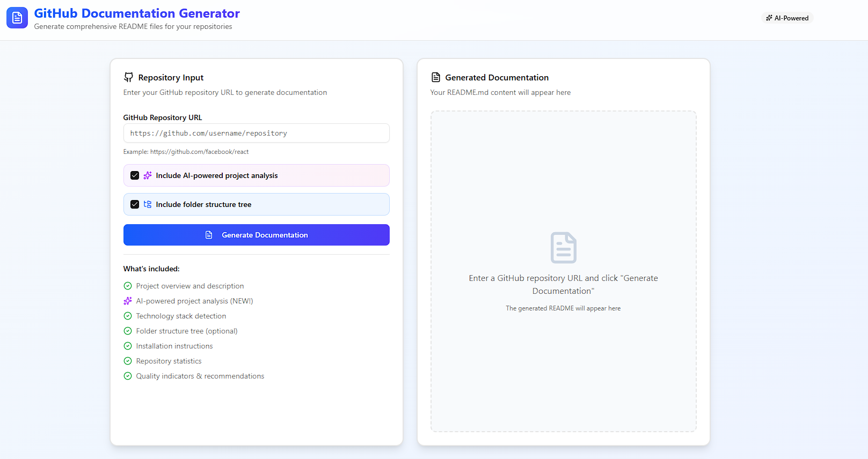The image size is (868, 459).
Task: Click the purple sparkles icon in AI analysis option
Action: (x=148, y=175)
